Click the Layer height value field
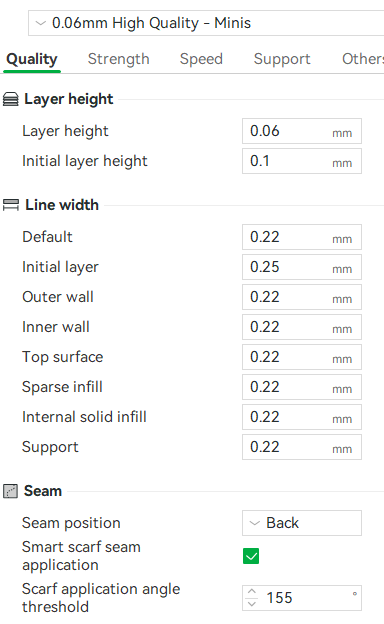The height and width of the screenshot is (624, 384). [302, 131]
